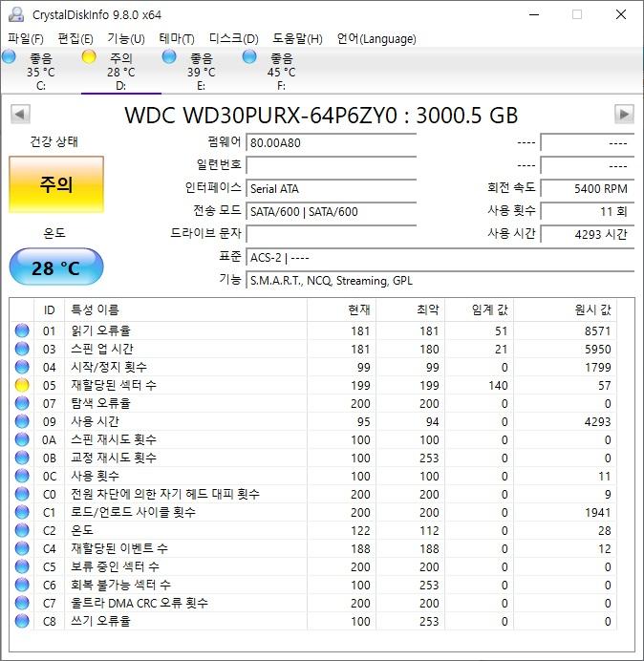Click raw value 1941 in row C1
The image size is (644, 661).
point(597,513)
